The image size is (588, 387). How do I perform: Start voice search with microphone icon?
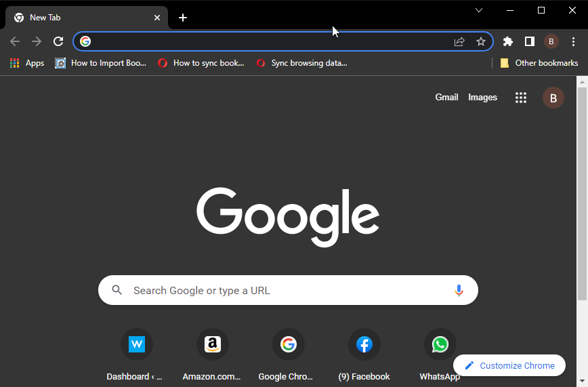[459, 290]
